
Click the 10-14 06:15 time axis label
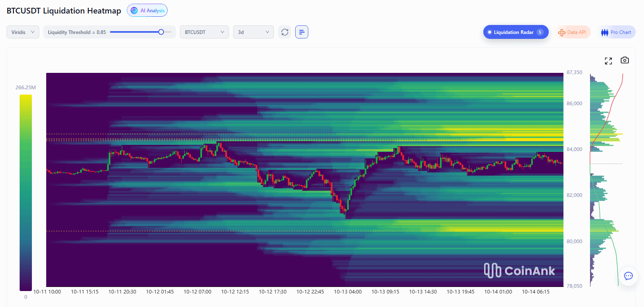pos(536,292)
